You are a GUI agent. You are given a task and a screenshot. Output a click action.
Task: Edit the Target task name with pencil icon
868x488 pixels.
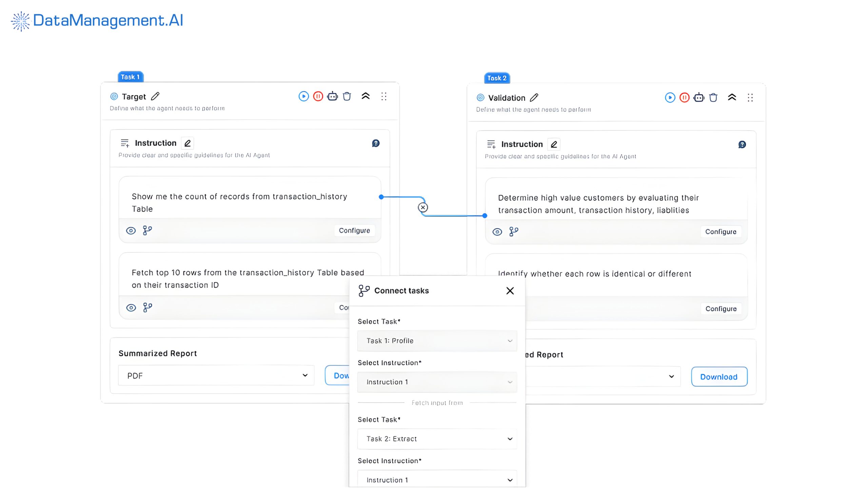[155, 96]
